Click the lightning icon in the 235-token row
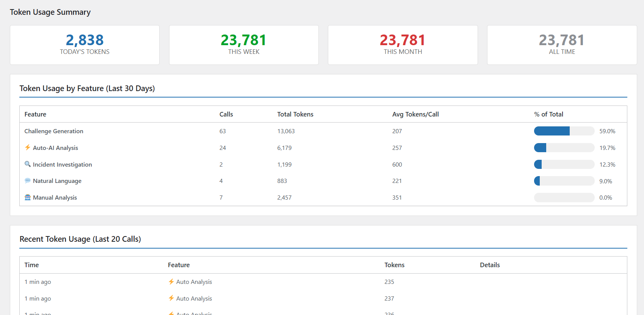The width and height of the screenshot is (644, 315). coord(171,282)
